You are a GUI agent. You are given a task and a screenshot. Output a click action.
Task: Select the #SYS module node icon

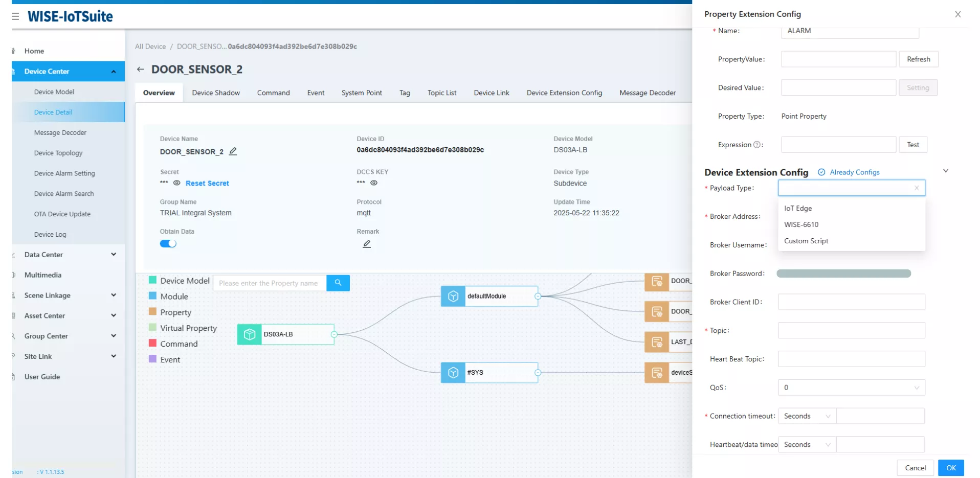[453, 373]
